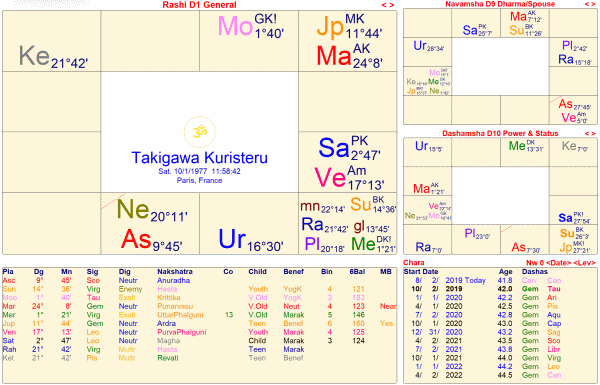Viewport: 600px width, 385px height.
Task: Select the Saturn glyph in Rashi chart
Action: pos(334,148)
